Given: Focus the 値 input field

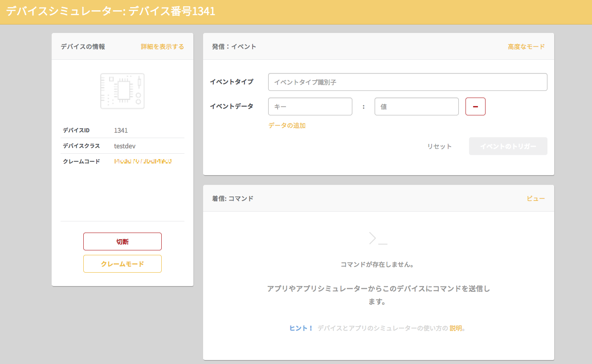Looking at the screenshot, I should [416, 106].
